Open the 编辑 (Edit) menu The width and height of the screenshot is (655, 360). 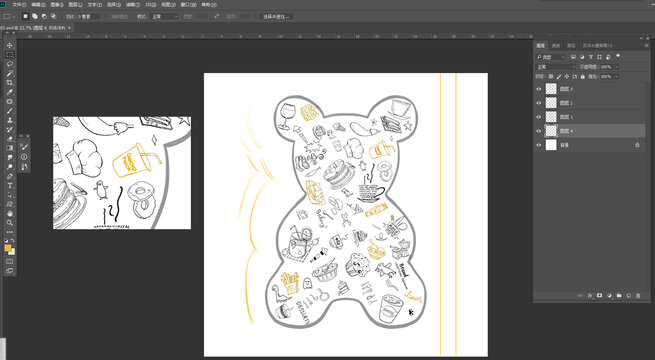pos(38,5)
